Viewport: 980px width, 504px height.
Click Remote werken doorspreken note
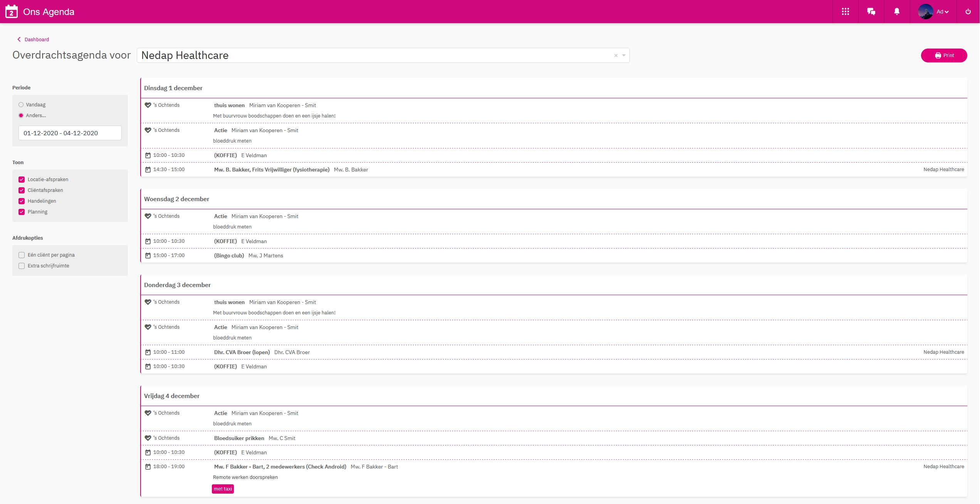(x=245, y=477)
